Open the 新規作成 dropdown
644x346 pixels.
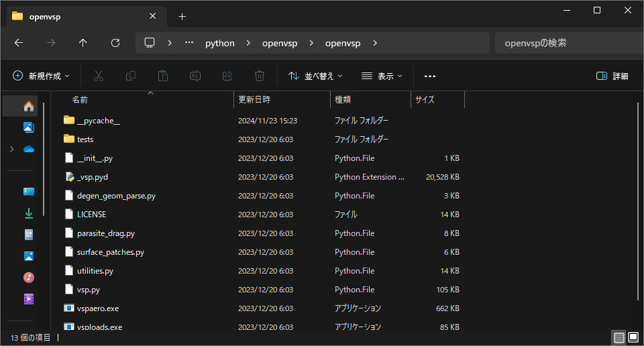(41, 76)
